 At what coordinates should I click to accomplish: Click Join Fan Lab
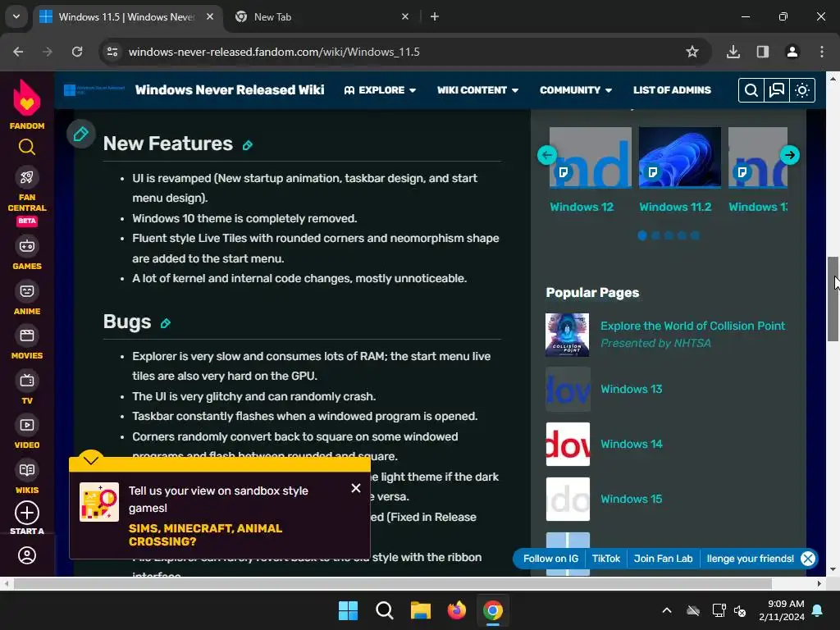(x=663, y=559)
